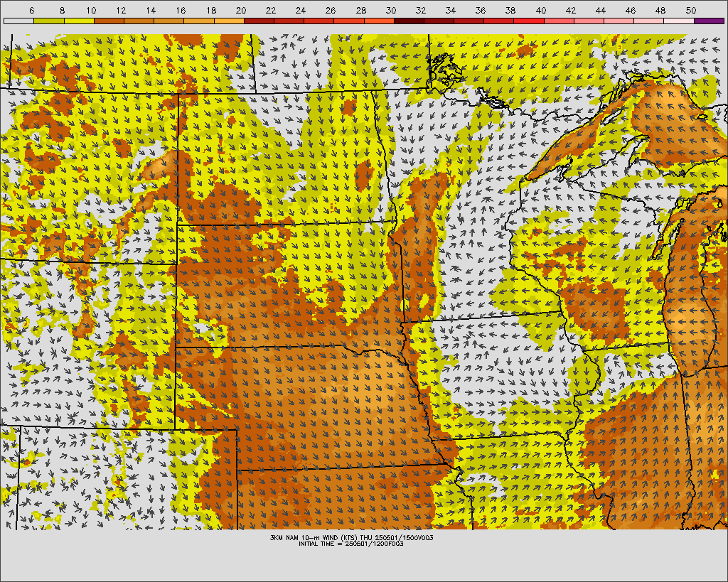Screen dimensions: 728x582
Task: Click legend swatch between 16 and 18
Action: pyautogui.click(x=199, y=21)
